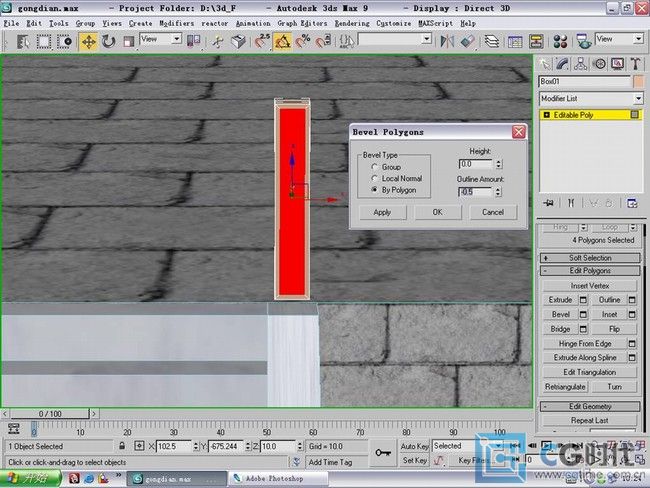The width and height of the screenshot is (650, 488).
Task: Switch to the Hierarchy command panel
Action: [580, 64]
